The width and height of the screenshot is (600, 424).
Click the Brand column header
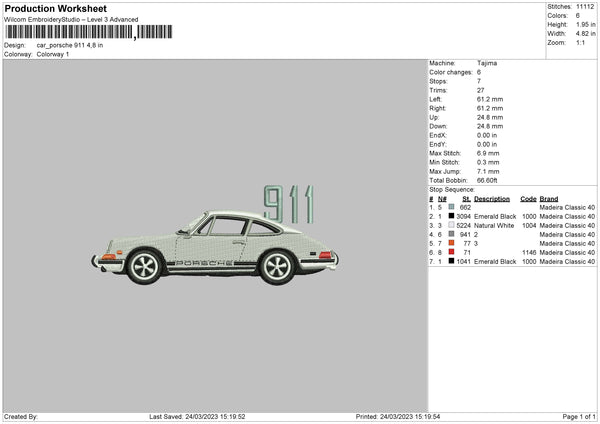[x=549, y=198]
